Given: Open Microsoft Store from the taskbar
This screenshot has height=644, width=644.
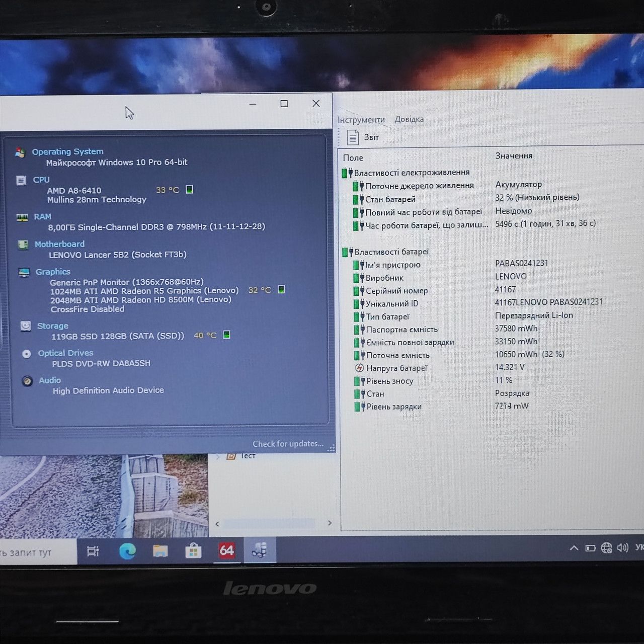Looking at the screenshot, I should coord(193,551).
